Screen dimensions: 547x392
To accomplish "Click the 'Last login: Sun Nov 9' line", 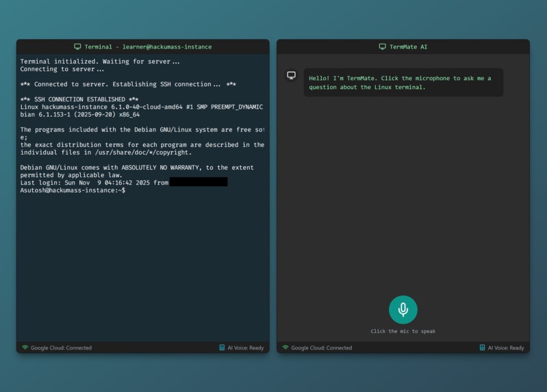I will (x=94, y=183).
